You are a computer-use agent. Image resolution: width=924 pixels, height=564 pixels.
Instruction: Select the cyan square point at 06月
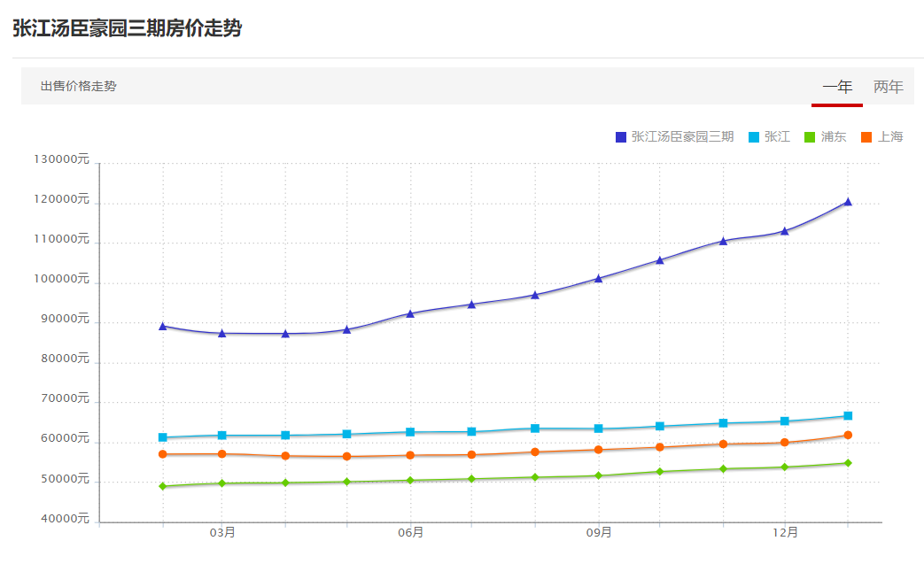click(410, 432)
